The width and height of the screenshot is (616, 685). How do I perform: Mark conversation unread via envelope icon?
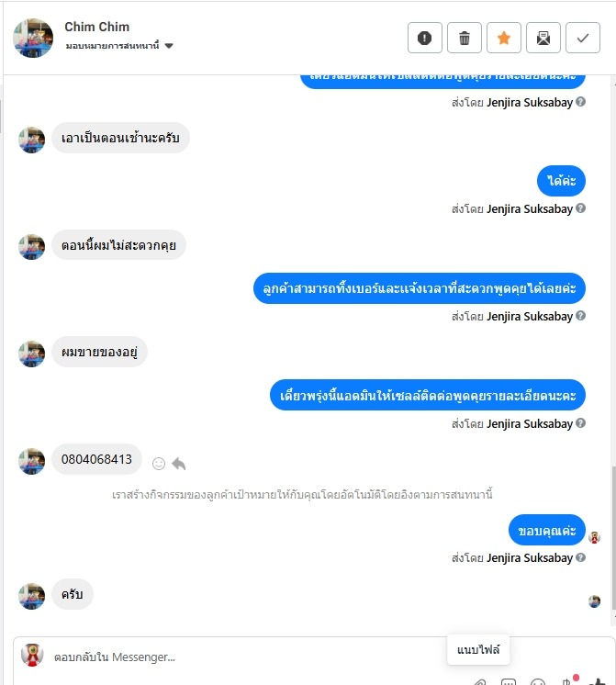point(543,38)
